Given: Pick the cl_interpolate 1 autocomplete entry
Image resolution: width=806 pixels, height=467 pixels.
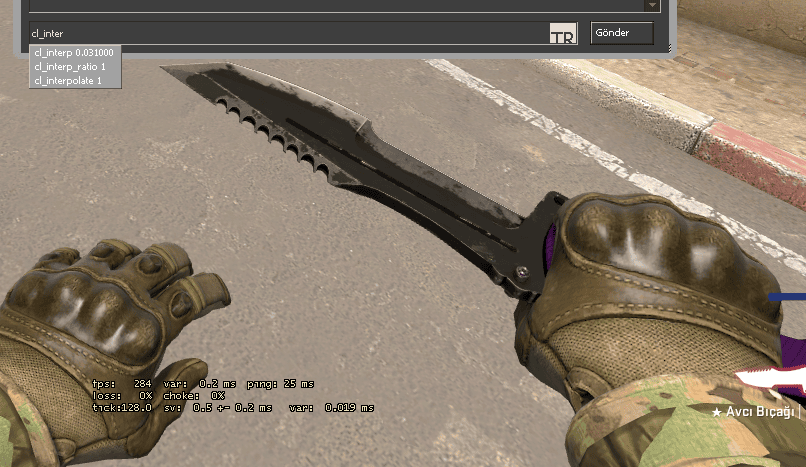Looking at the screenshot, I should point(67,79).
